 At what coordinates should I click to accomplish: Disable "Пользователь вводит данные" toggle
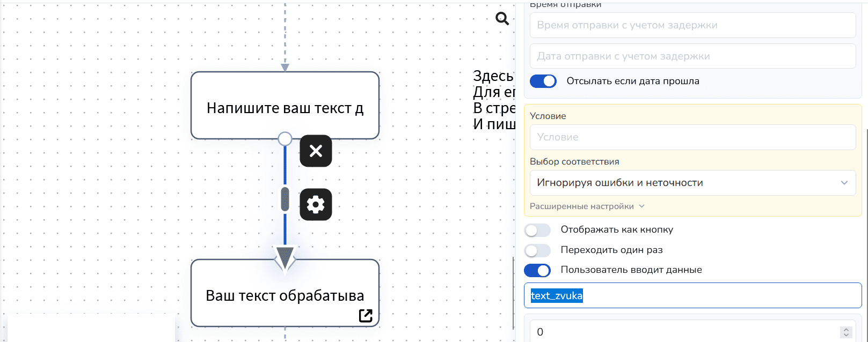(x=537, y=270)
